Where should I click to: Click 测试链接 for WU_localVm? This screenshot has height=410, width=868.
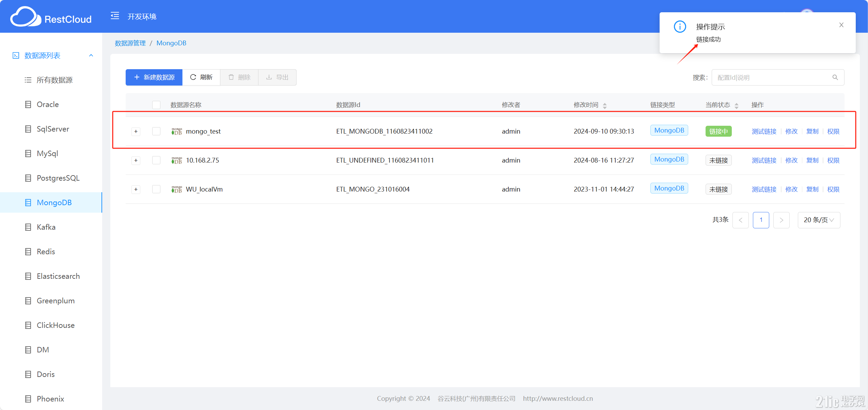point(764,189)
